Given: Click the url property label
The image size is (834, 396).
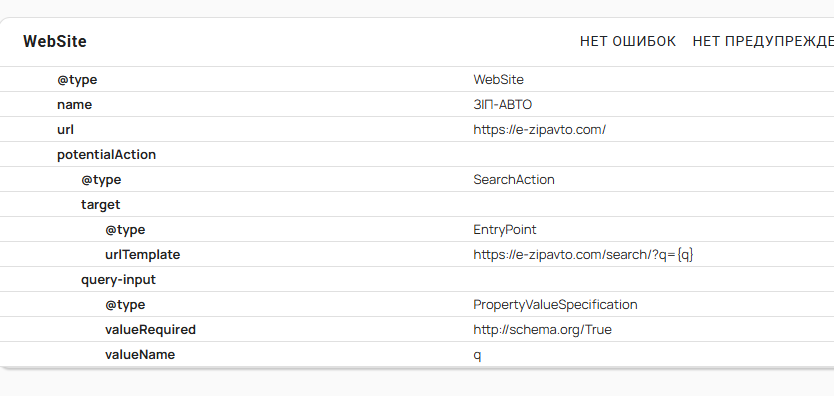Looking at the screenshot, I should click(65, 130).
